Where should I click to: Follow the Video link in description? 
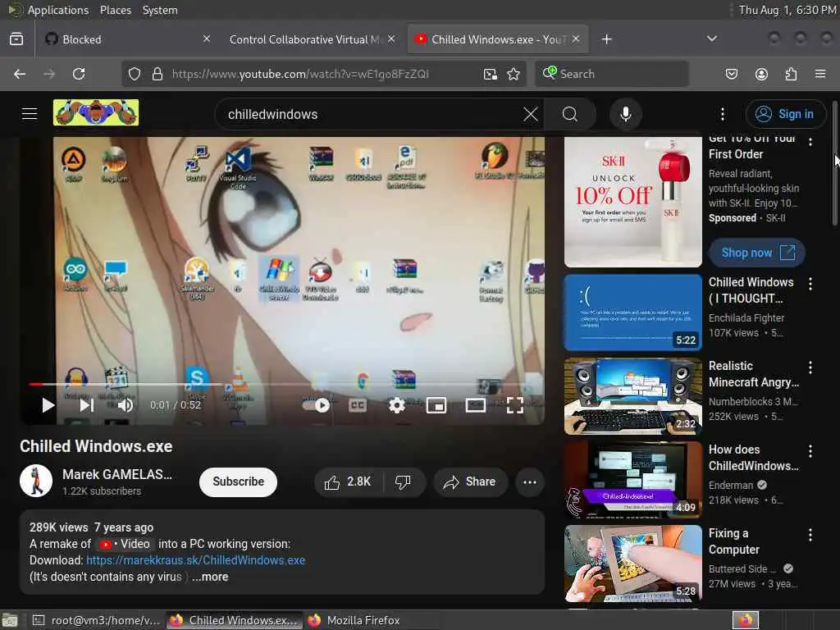tap(126, 544)
